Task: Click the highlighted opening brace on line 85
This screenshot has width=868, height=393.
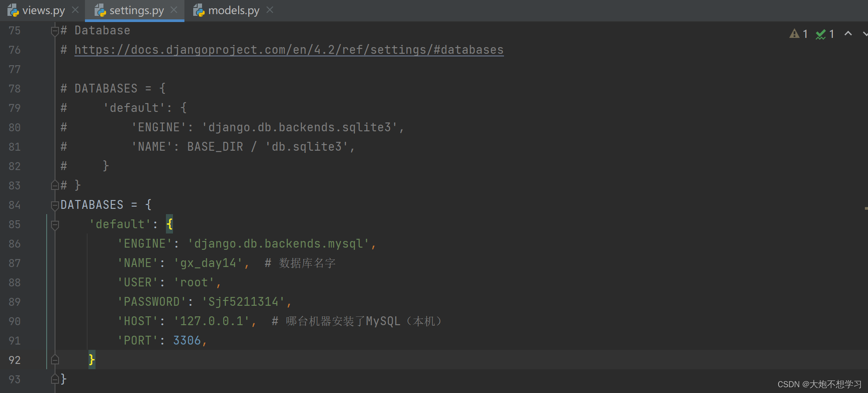Action: 169,224
